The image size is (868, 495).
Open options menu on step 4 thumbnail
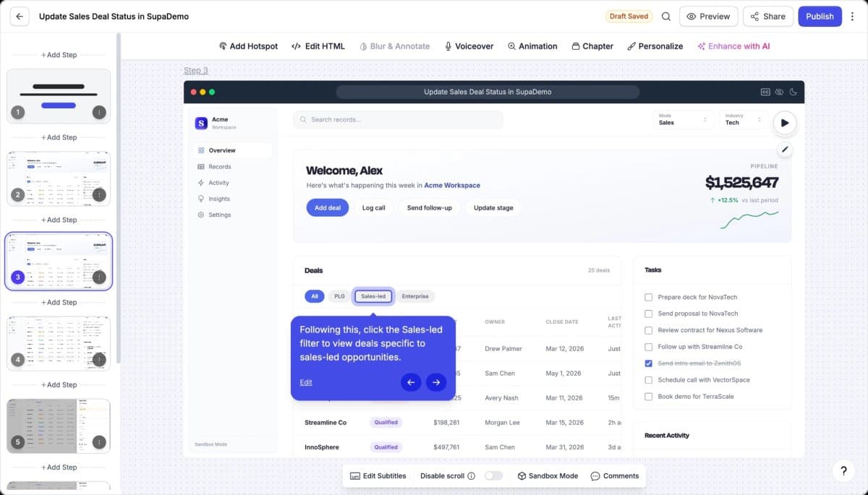[x=100, y=359]
